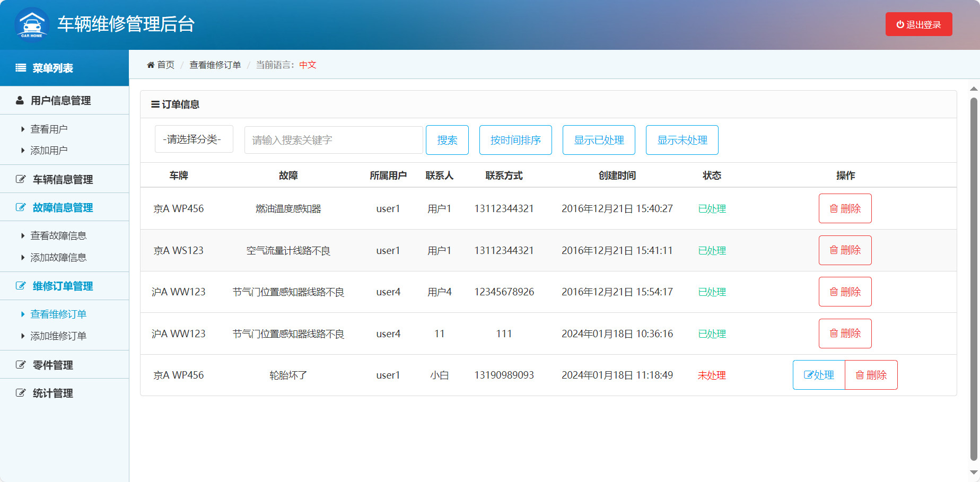Expand the 添加用户 arrow
The width and height of the screenshot is (980, 482).
(23, 151)
